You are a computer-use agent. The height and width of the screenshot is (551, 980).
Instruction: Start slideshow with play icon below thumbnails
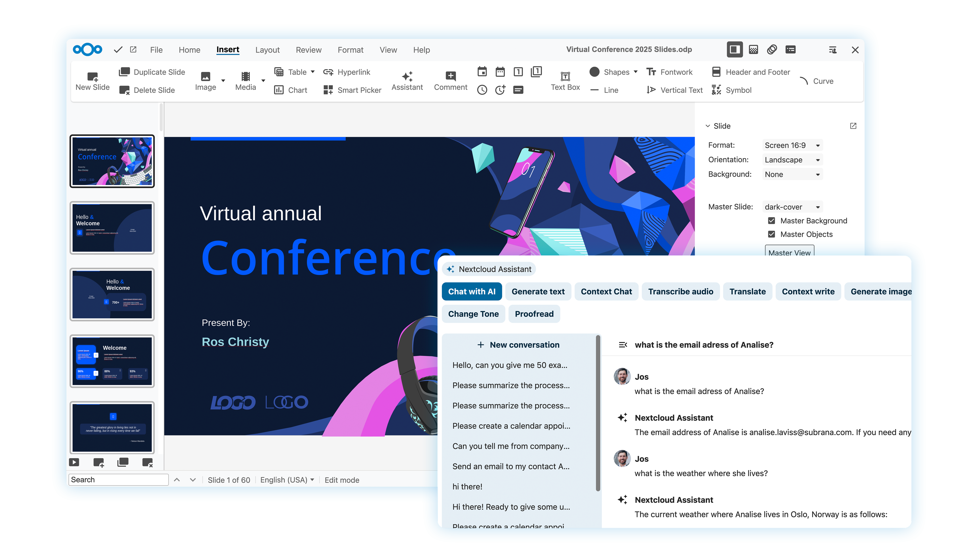pos(74,462)
